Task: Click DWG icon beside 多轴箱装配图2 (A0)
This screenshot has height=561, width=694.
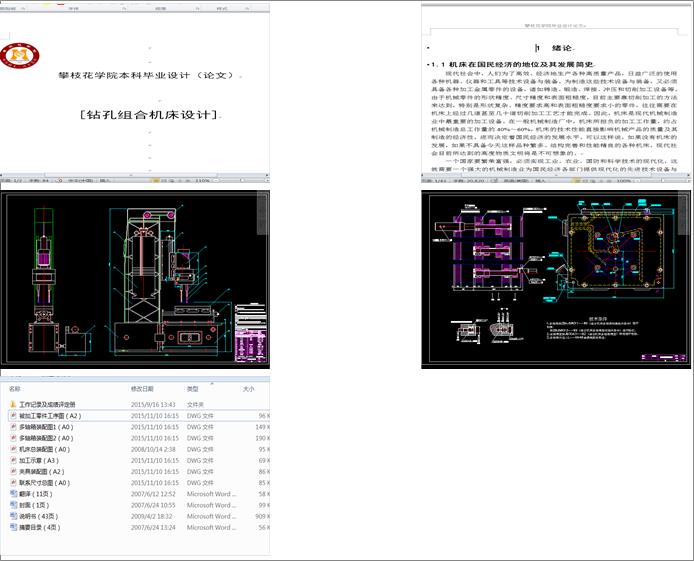Action: (x=13, y=438)
